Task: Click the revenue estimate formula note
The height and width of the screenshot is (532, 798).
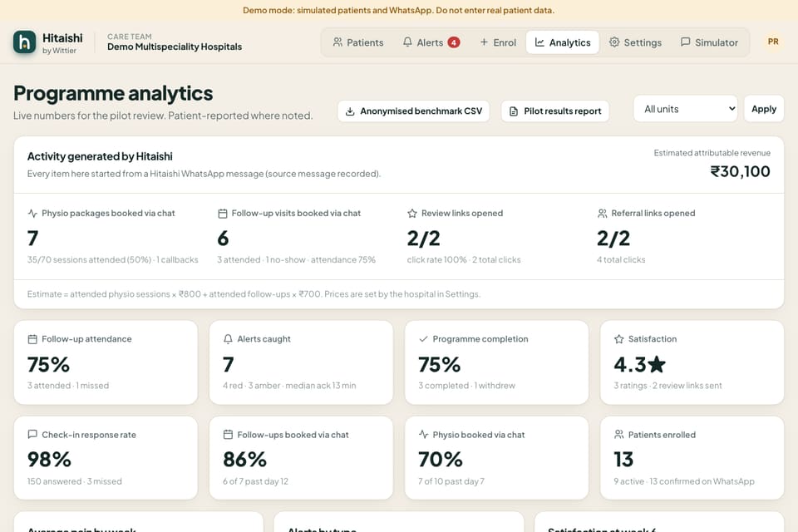Action: point(254,293)
